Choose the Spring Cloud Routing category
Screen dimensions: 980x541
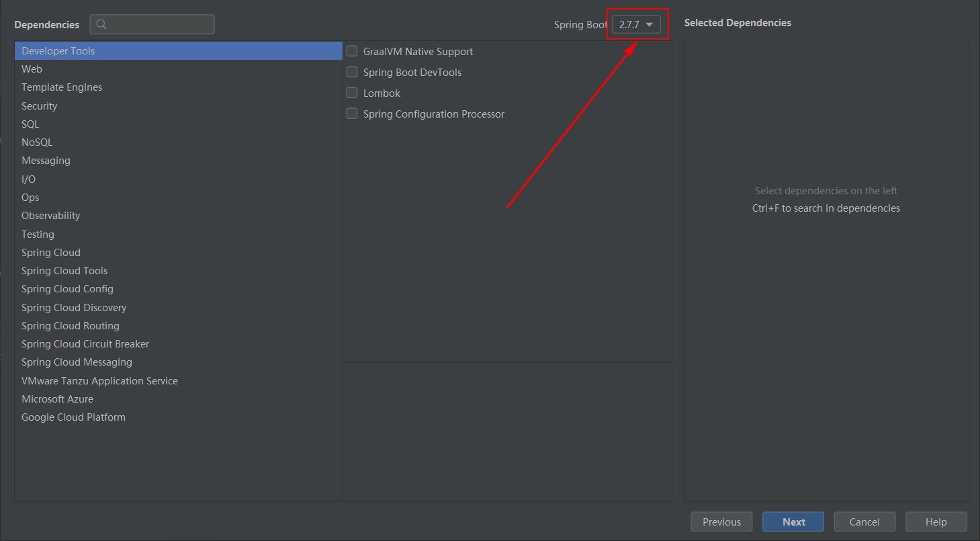click(179, 326)
